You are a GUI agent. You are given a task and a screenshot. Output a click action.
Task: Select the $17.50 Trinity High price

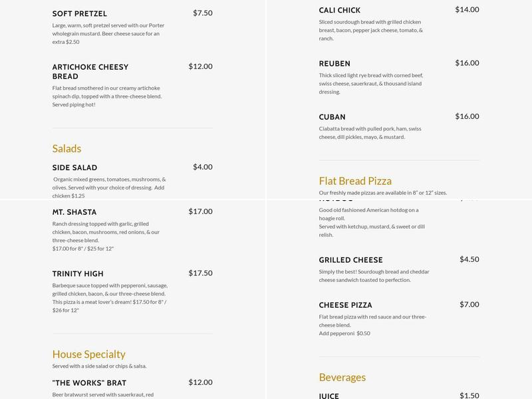coord(200,273)
